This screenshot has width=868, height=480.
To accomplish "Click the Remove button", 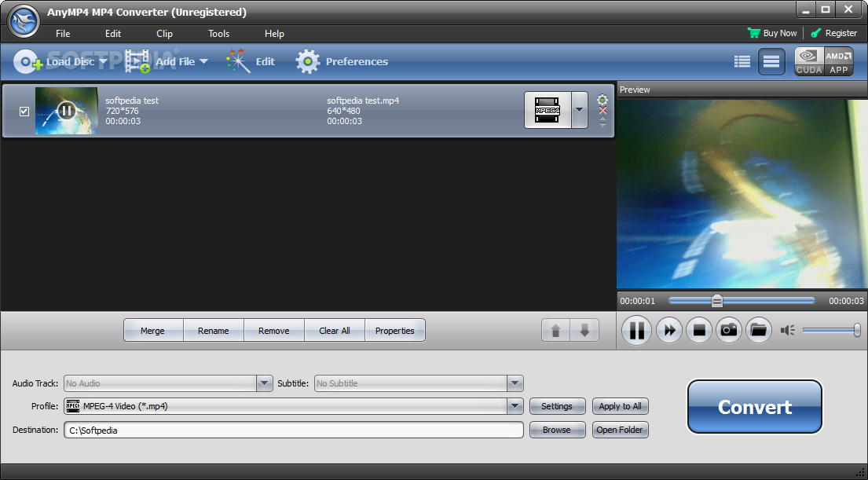I will (x=274, y=331).
